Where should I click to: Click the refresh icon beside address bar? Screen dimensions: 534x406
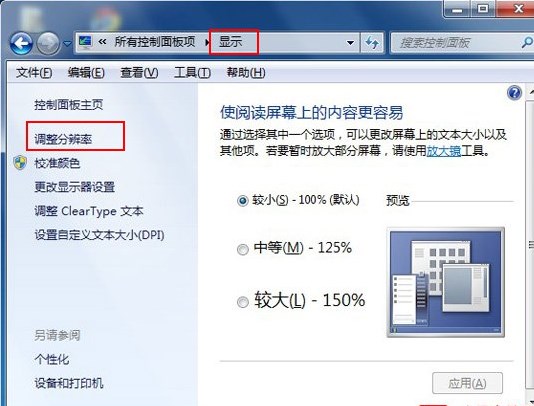[x=372, y=43]
